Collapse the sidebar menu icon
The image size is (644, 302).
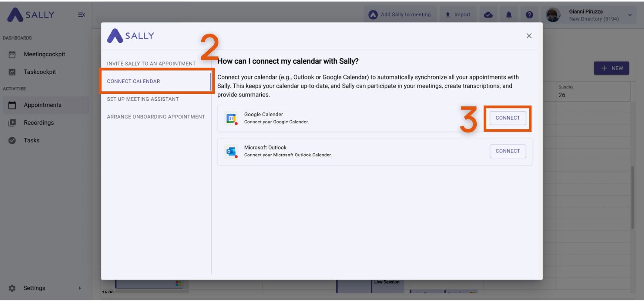click(x=81, y=15)
